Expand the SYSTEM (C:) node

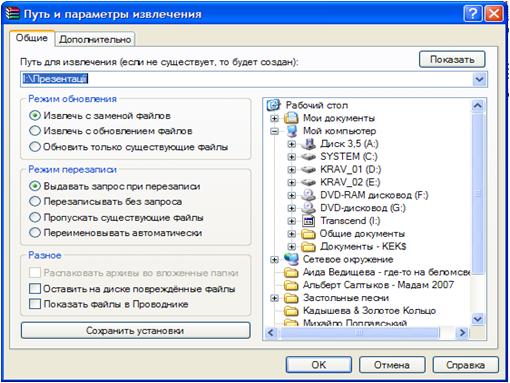(x=292, y=157)
